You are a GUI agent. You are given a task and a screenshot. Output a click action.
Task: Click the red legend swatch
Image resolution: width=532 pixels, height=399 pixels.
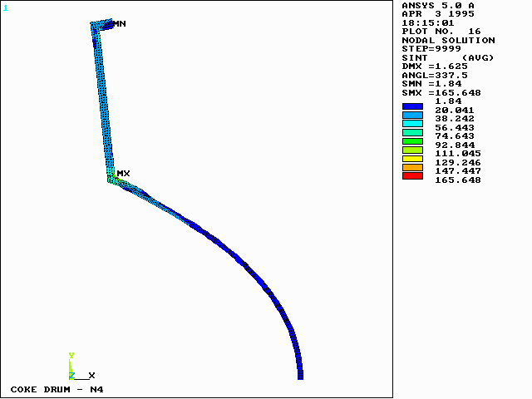coord(412,175)
